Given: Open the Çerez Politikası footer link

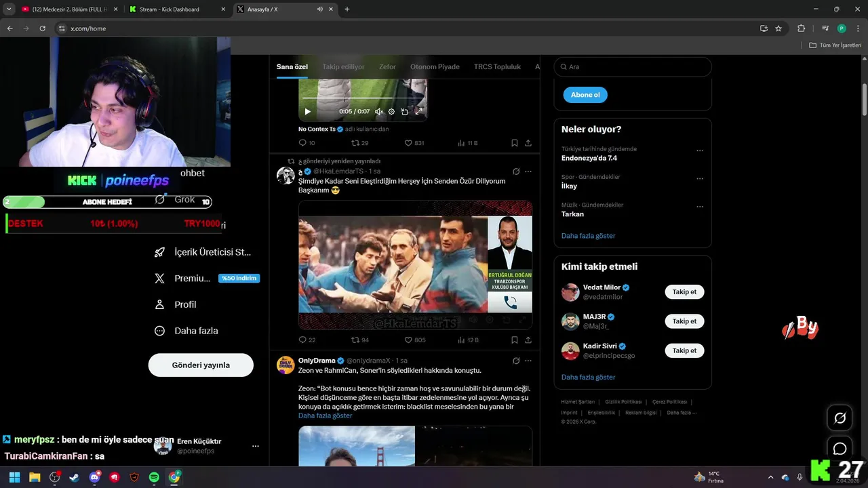Looking at the screenshot, I should coord(669,402).
